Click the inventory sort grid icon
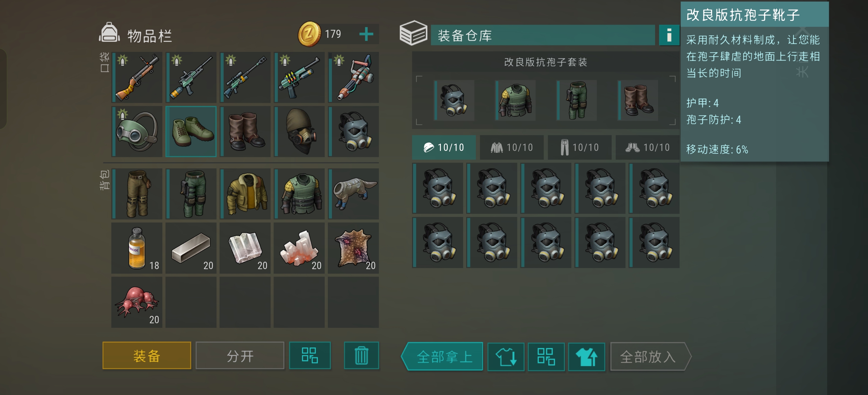868x395 pixels. tap(310, 356)
